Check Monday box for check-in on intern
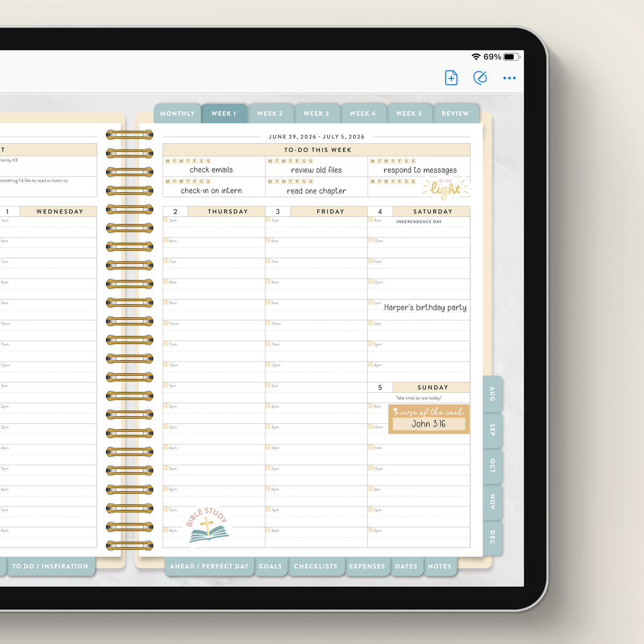This screenshot has height=644, width=644. click(167, 181)
